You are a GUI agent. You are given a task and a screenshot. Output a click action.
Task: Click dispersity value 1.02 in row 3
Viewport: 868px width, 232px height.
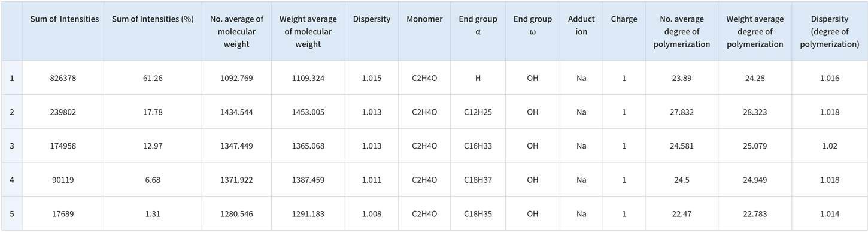point(829,146)
